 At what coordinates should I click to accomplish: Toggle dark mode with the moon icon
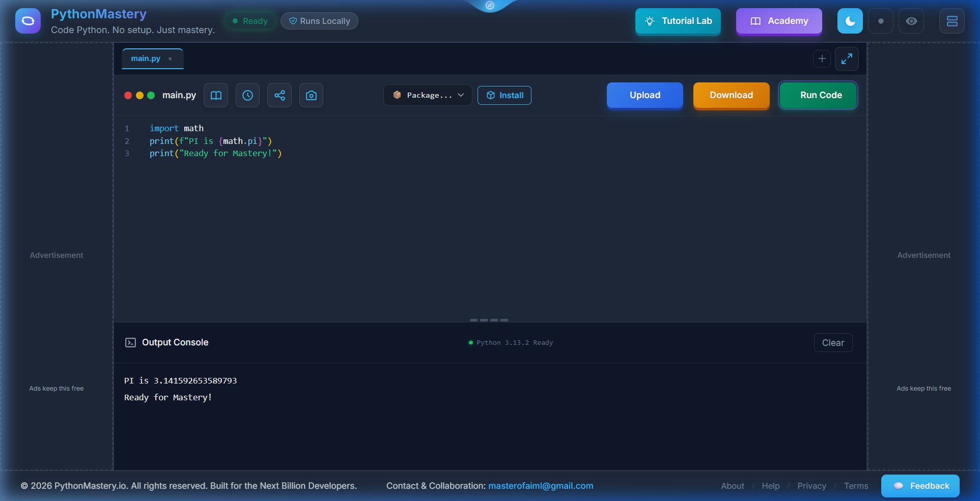point(850,21)
